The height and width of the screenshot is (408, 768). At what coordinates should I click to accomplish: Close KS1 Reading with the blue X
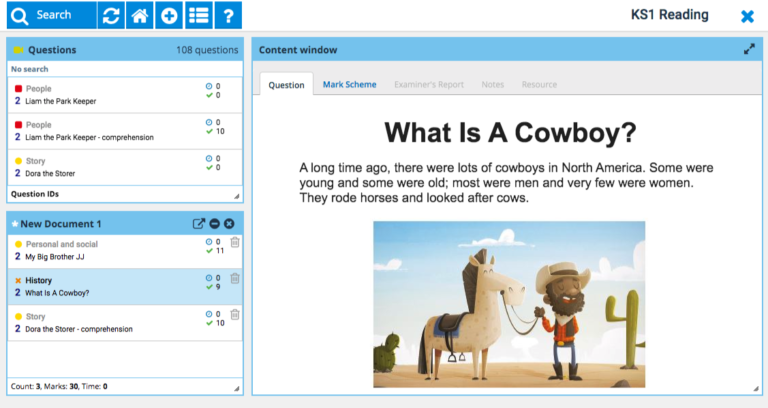pos(747,16)
